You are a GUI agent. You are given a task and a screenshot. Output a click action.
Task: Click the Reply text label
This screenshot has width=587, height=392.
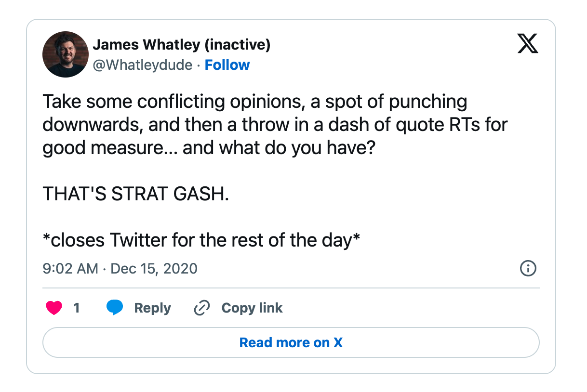[x=152, y=308]
